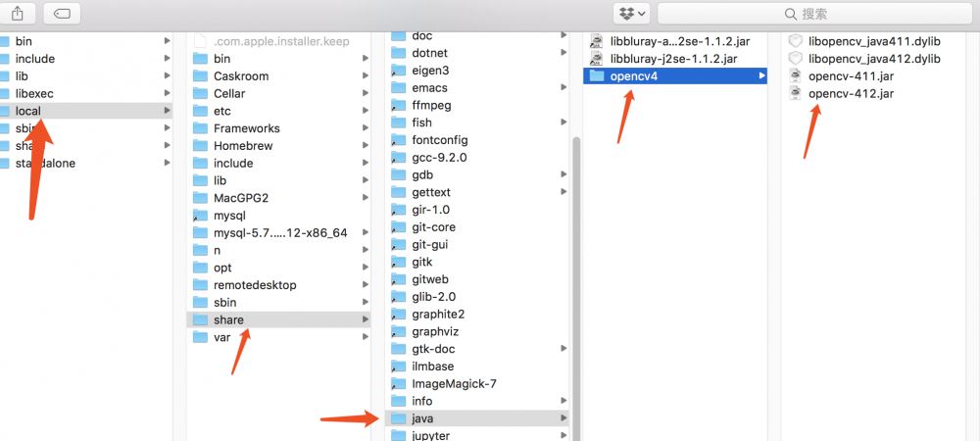Select the opencv-411.jar file icon
Screen dimensions: 980x441
click(795, 76)
